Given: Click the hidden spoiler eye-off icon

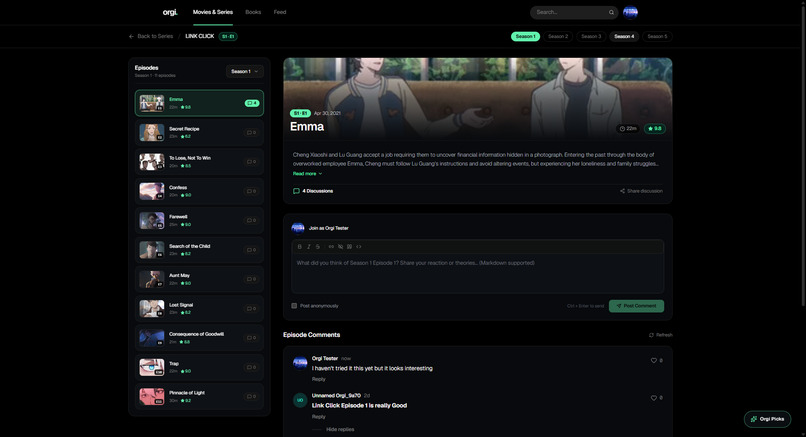Looking at the screenshot, I should (340, 247).
